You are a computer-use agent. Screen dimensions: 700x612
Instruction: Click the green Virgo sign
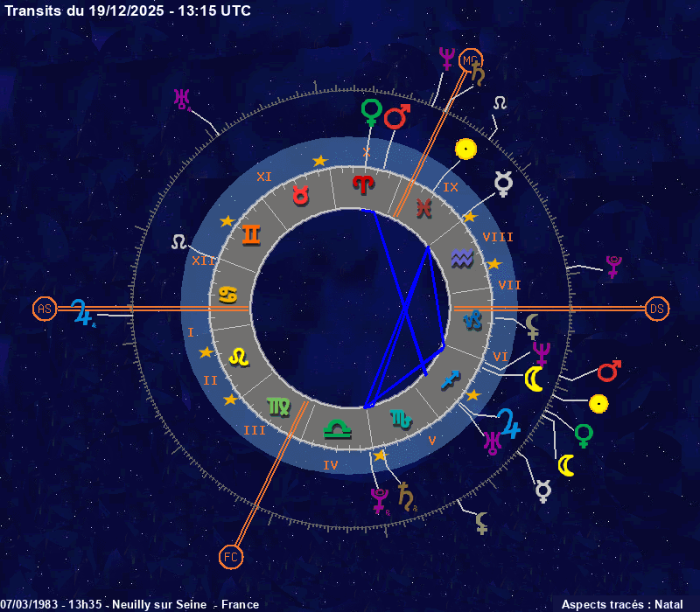(x=279, y=405)
